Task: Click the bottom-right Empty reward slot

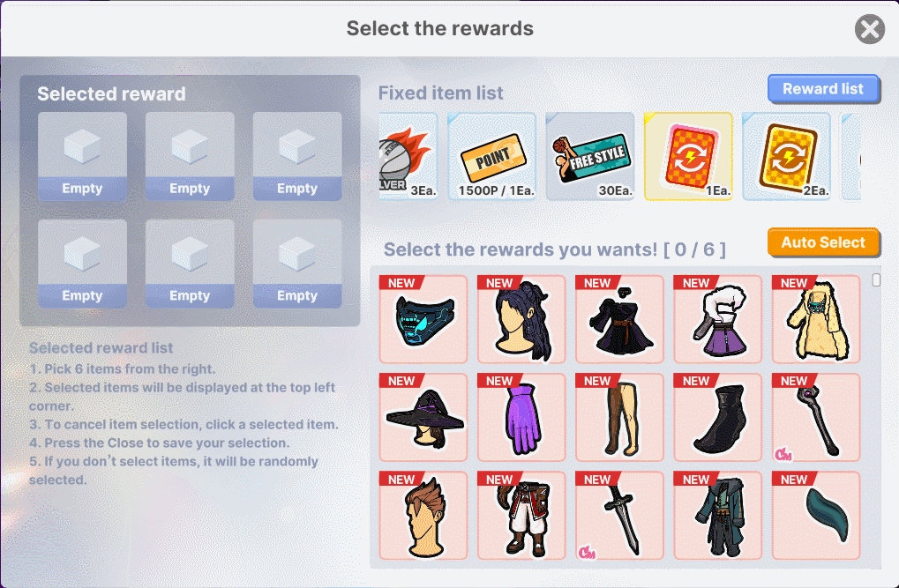Action: (297, 264)
